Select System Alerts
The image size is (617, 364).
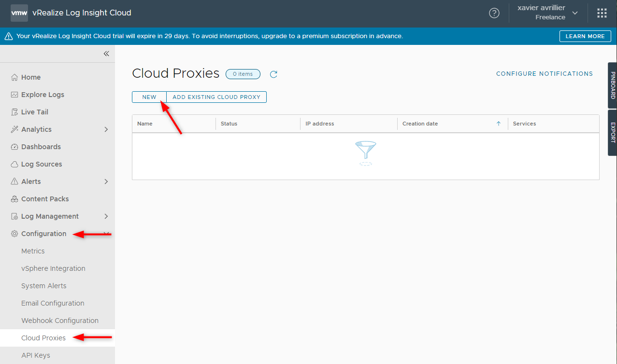tap(43, 286)
